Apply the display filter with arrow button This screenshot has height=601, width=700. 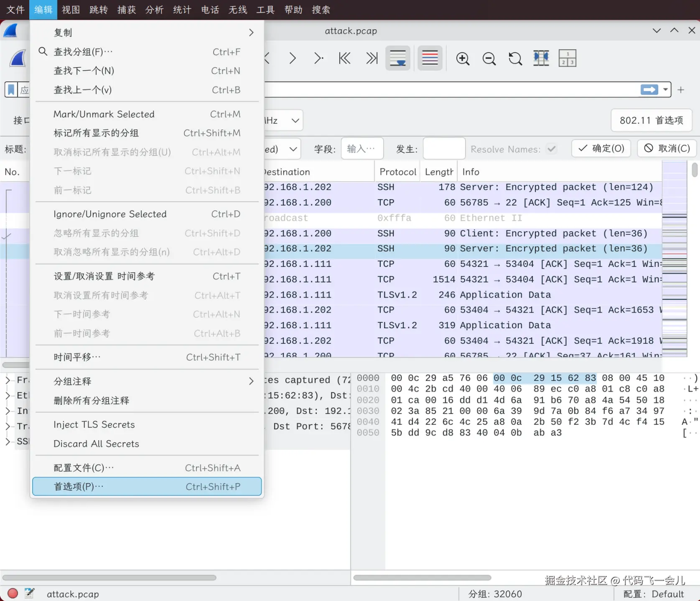649,90
